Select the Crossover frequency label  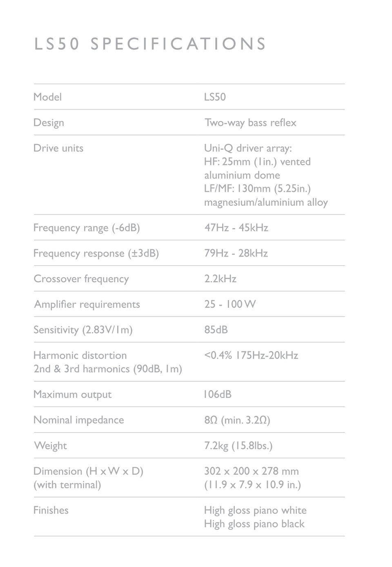coord(81,279)
